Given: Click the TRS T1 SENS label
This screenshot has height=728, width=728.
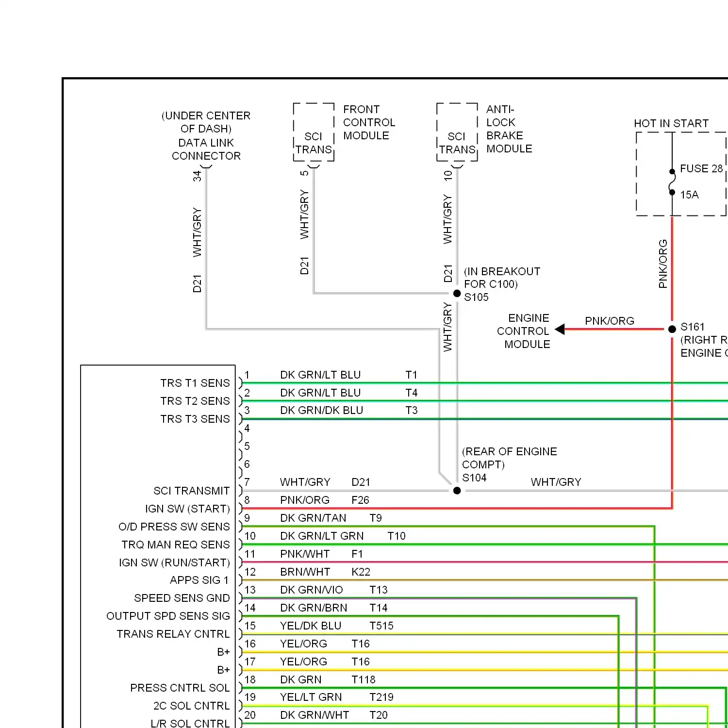Looking at the screenshot, I should 195,383.
